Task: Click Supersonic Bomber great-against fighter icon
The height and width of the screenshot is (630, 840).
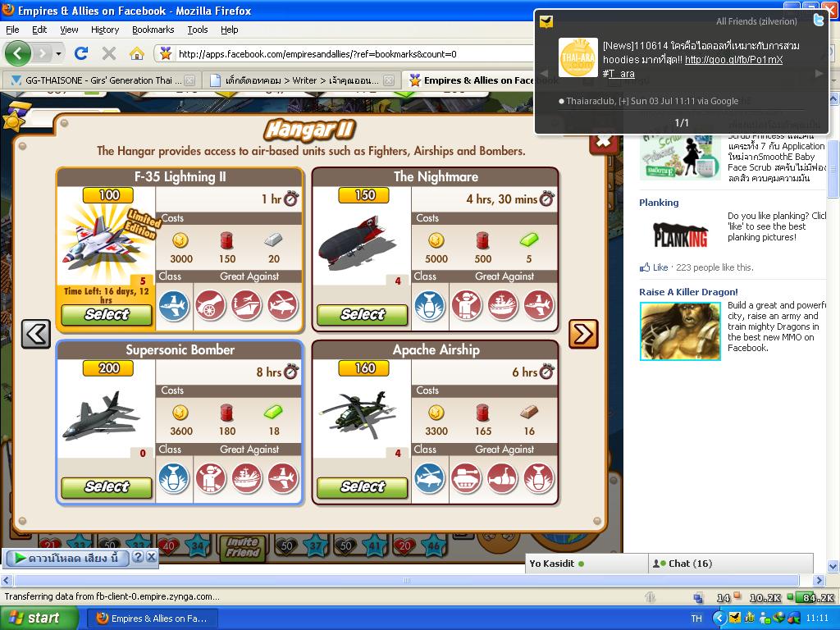Action: pos(283,478)
